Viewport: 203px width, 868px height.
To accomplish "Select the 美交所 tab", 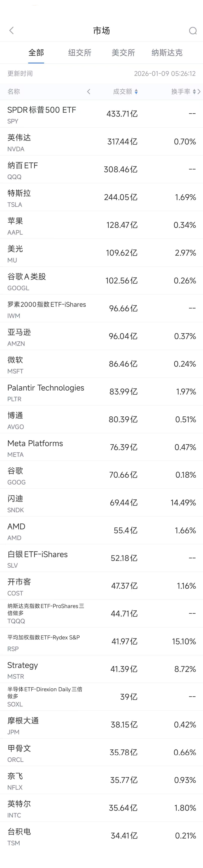I will [x=123, y=53].
